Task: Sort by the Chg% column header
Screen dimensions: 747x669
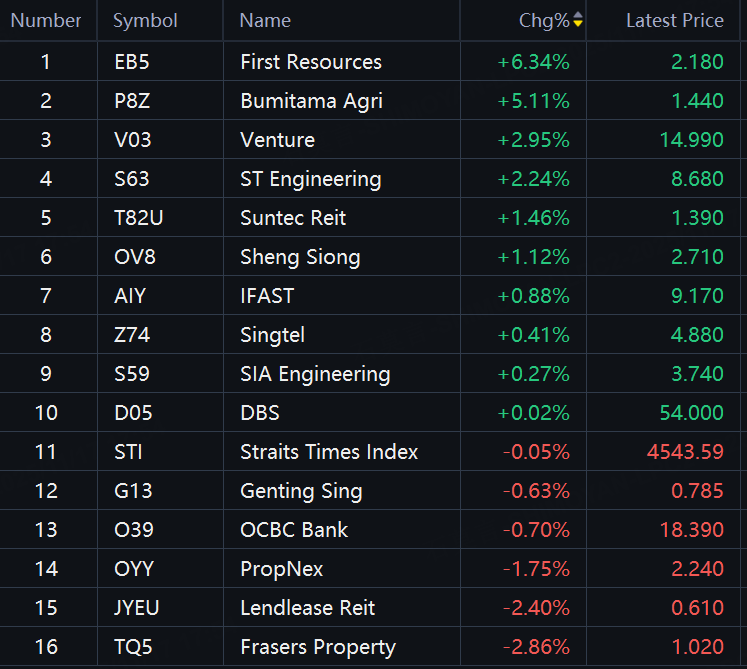Action: [x=543, y=21]
